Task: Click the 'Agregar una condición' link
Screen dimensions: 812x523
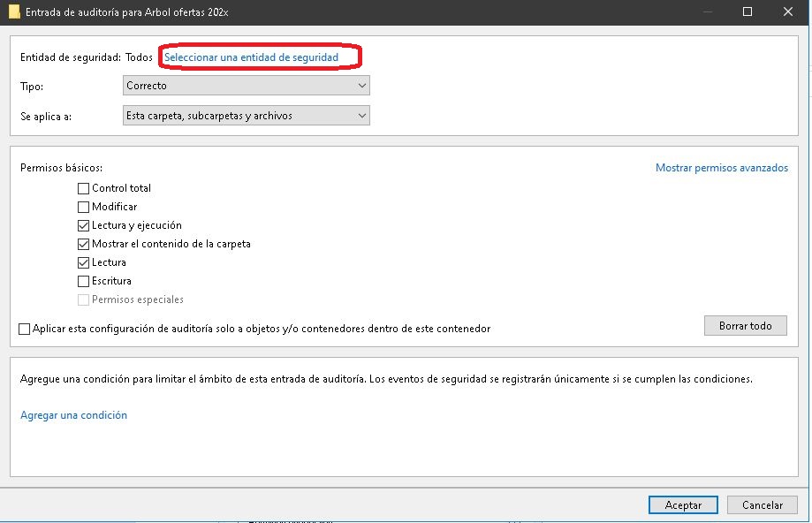Action: click(73, 415)
